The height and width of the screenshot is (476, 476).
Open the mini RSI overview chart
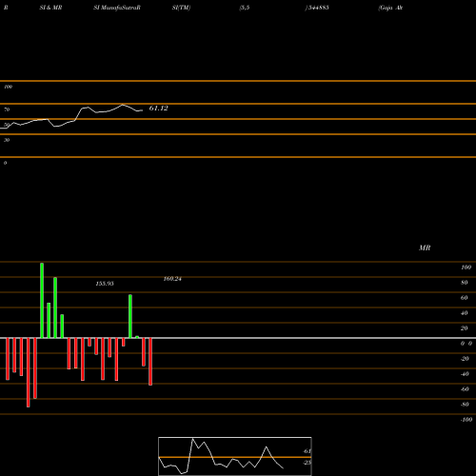[235, 456]
